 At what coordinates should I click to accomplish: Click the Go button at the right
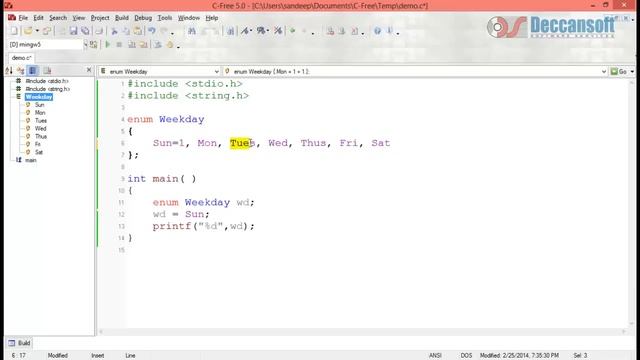(x=619, y=71)
